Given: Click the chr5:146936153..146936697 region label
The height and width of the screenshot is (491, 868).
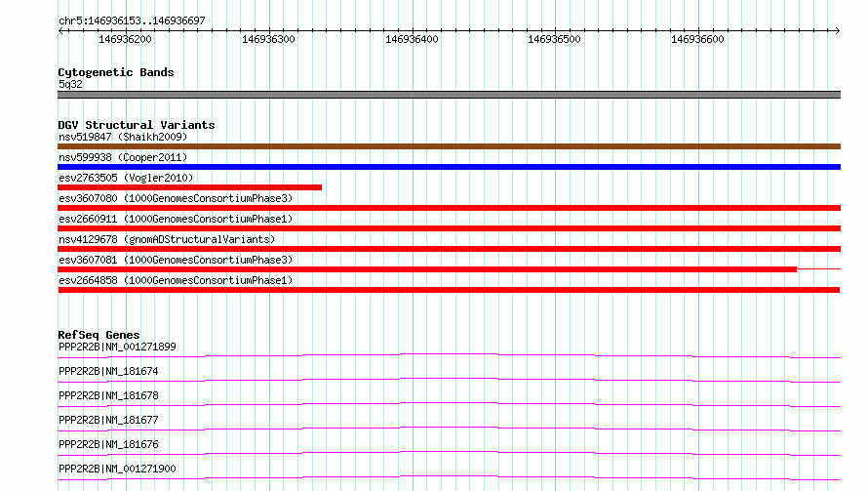Looking at the screenshot, I should pos(132,20).
